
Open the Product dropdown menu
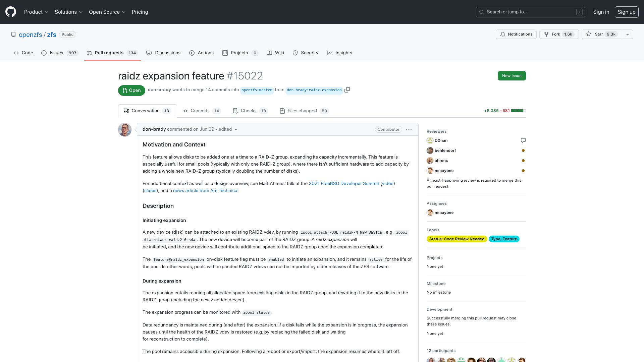click(x=36, y=12)
